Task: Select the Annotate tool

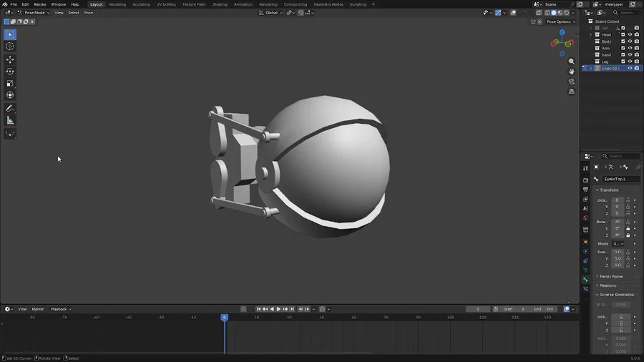Action: [x=10, y=108]
